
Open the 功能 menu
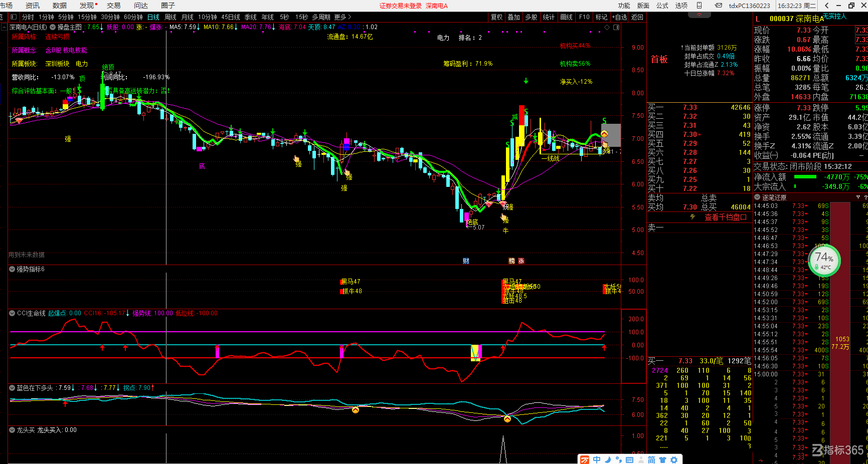[624, 6]
